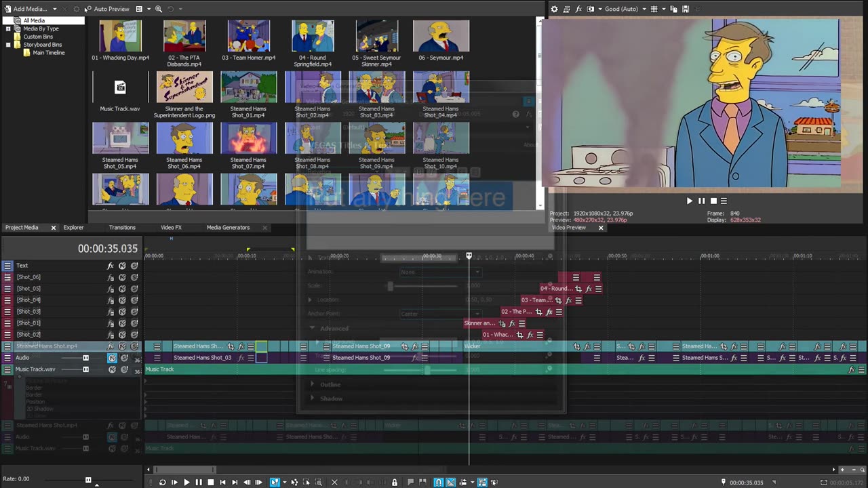Click the pause button under the video preview
This screenshot has width=868, height=488.
pyautogui.click(x=701, y=201)
